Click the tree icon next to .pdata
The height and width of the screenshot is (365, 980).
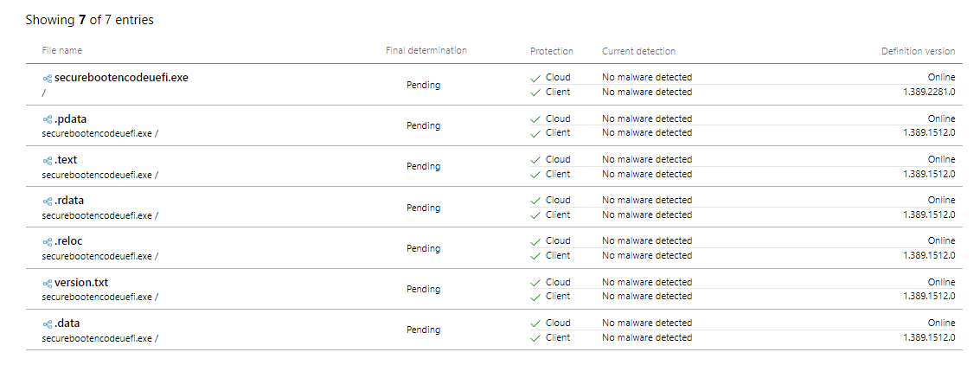click(x=47, y=120)
